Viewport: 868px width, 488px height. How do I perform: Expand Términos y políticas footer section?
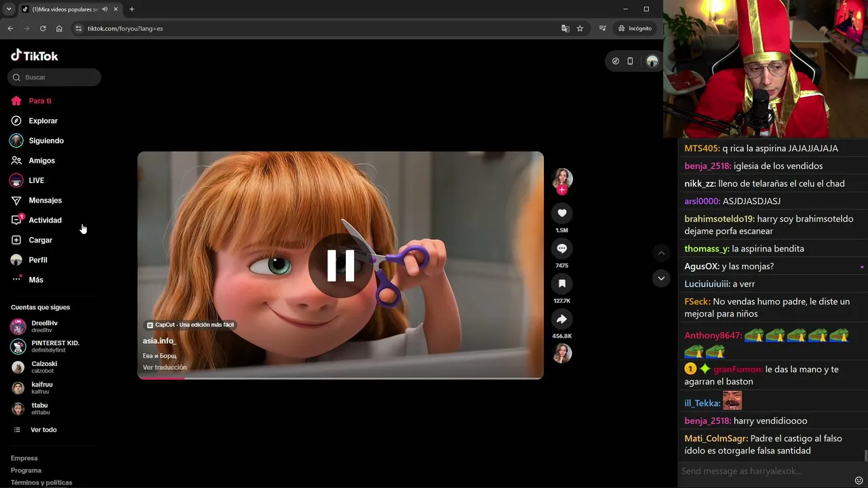pyautogui.click(x=41, y=483)
